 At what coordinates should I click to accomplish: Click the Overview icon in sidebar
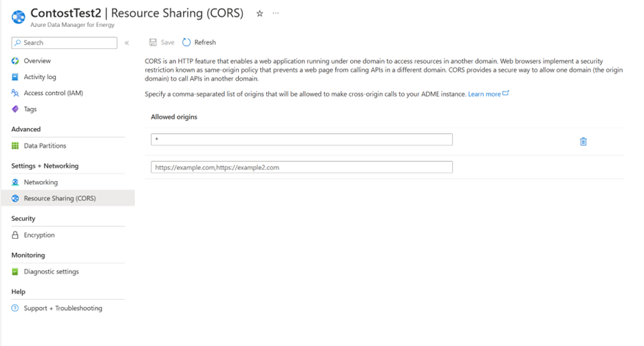(x=15, y=61)
